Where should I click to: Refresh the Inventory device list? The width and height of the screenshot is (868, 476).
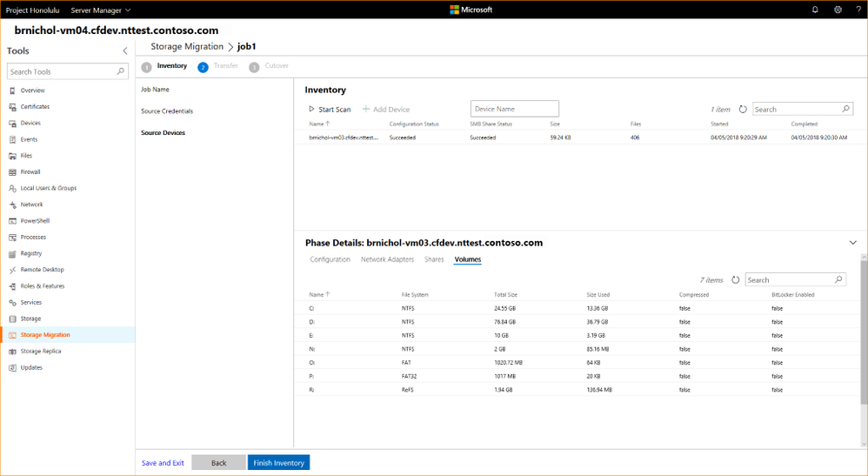pyautogui.click(x=743, y=109)
